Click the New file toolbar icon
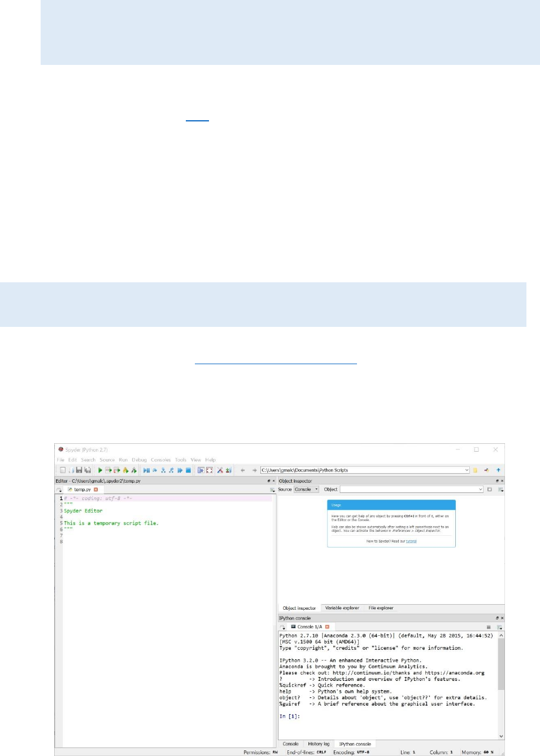This screenshot has height=756, width=540. coord(63,470)
